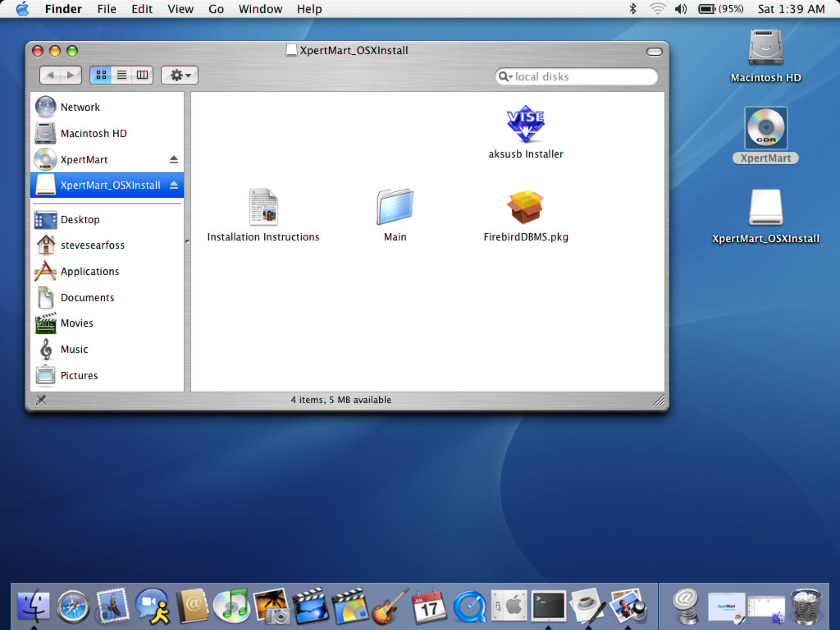840x630 pixels.
Task: Expand the search scope magnifier dropdown
Action: (x=505, y=77)
